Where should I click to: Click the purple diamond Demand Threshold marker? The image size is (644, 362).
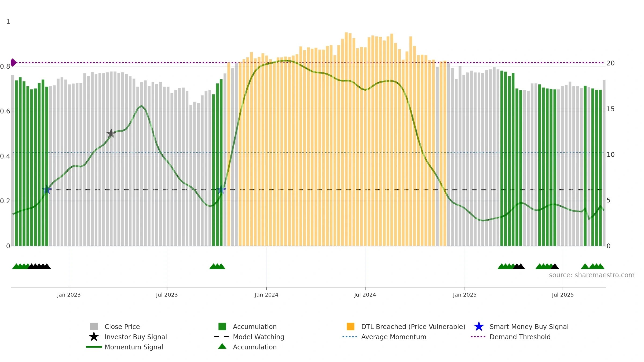coord(13,62)
